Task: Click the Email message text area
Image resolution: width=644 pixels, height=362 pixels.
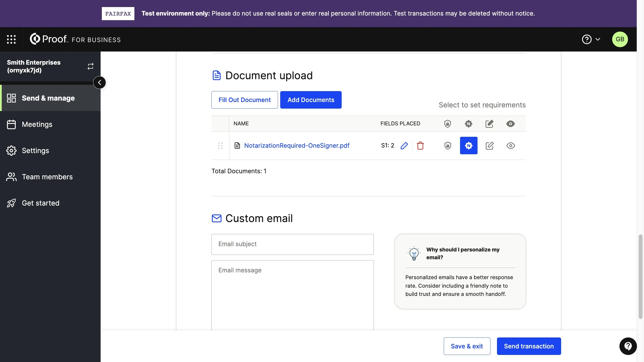Action: 293,295
